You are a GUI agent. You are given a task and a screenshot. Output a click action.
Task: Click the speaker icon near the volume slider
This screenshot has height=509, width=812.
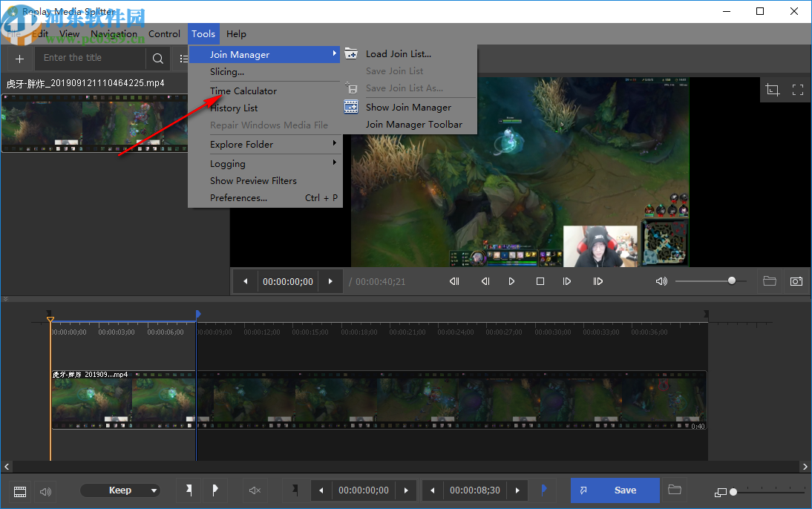coord(660,281)
